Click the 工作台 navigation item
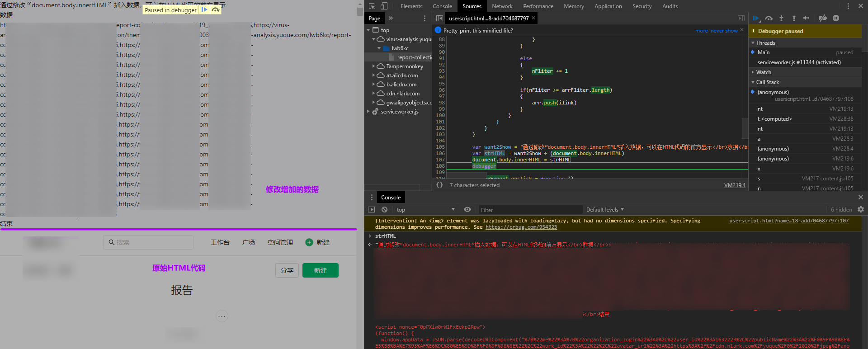868x349 pixels. 220,242
